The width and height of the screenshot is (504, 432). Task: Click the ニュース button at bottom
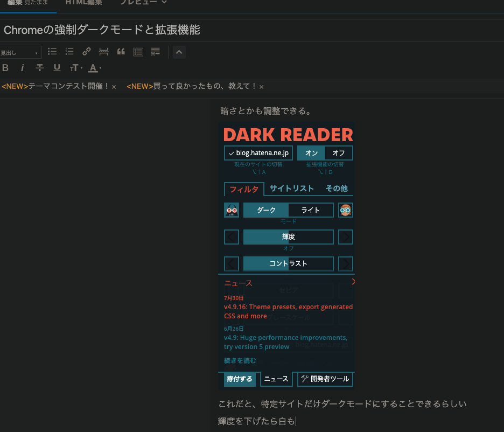(276, 379)
